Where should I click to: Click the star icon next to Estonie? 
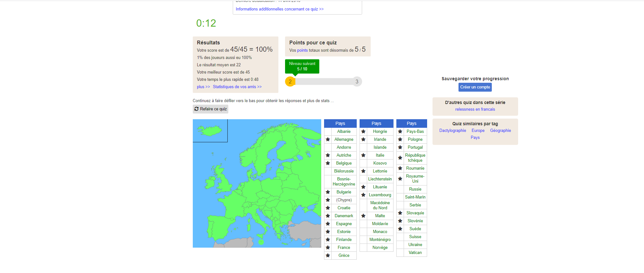pos(328,231)
